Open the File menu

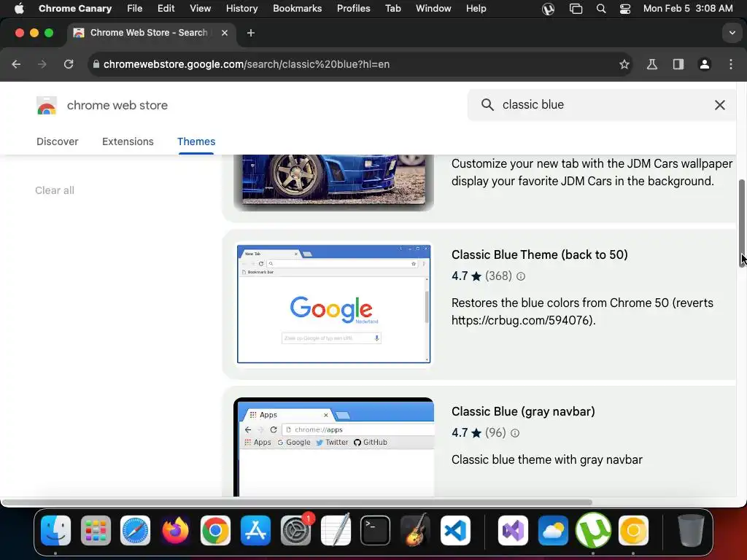point(134,9)
